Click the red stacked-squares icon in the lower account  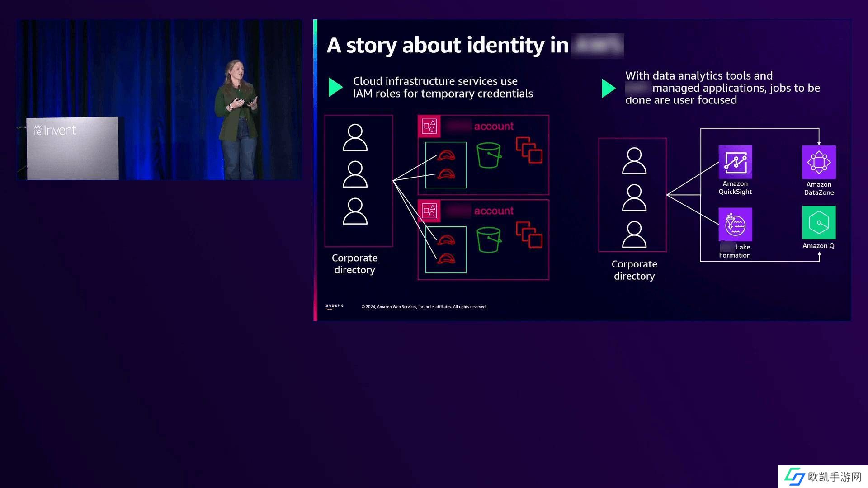[x=529, y=235]
